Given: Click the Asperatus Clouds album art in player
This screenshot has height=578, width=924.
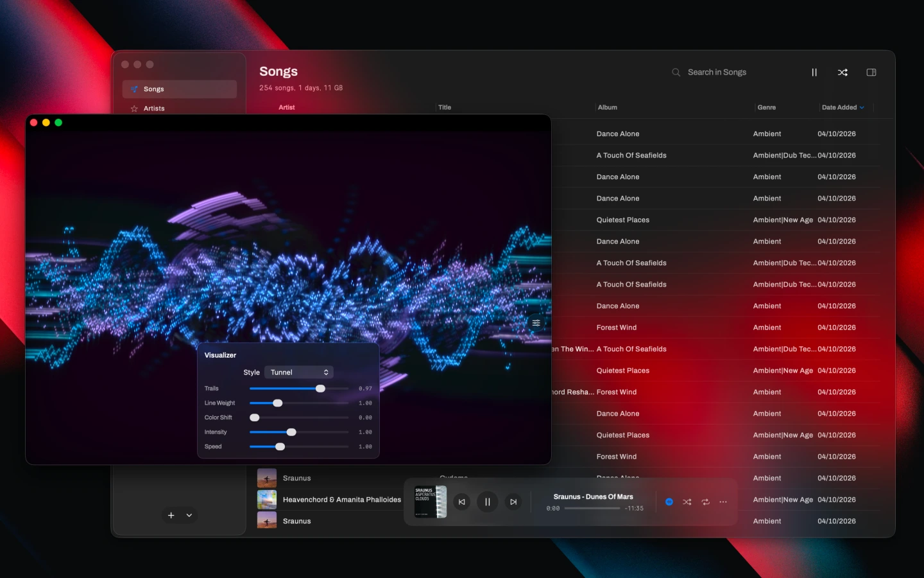Looking at the screenshot, I should click(x=430, y=502).
